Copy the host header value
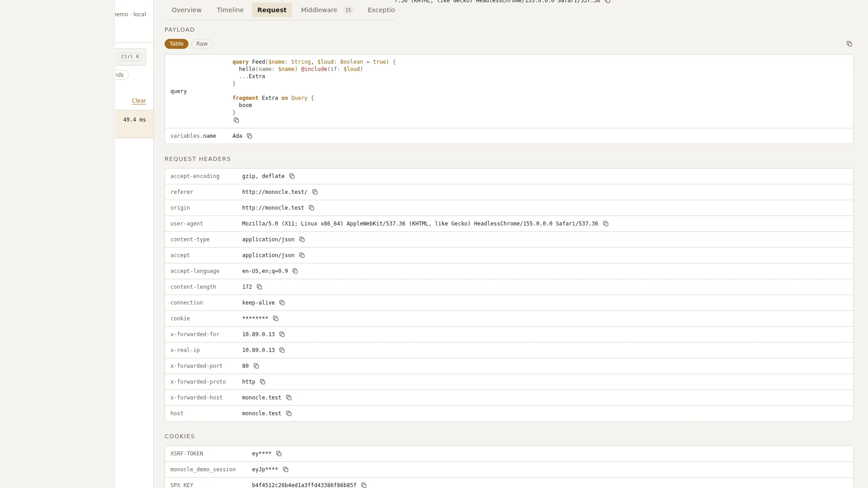868x488 pixels. (x=288, y=413)
